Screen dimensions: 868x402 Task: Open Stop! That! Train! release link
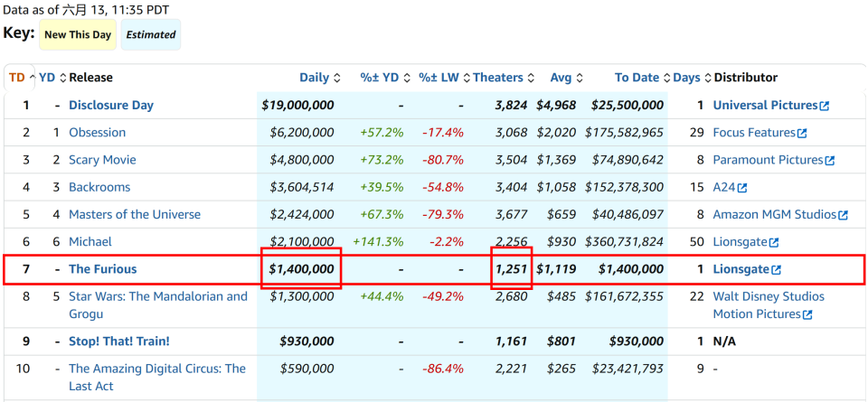pos(119,341)
